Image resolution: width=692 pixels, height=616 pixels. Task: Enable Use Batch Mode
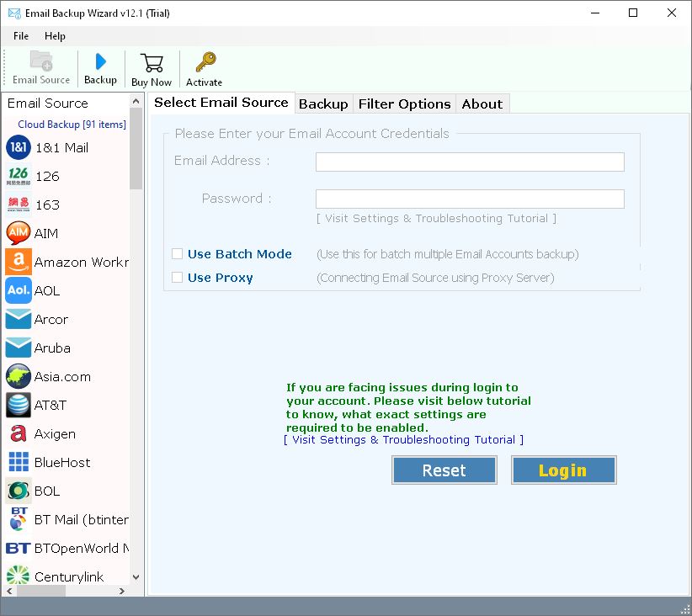pos(177,253)
